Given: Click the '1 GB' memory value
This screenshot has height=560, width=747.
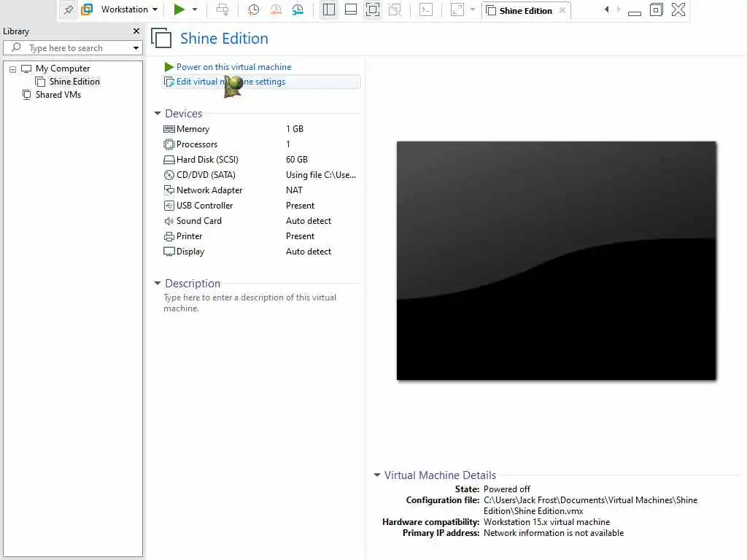Looking at the screenshot, I should (x=295, y=129).
